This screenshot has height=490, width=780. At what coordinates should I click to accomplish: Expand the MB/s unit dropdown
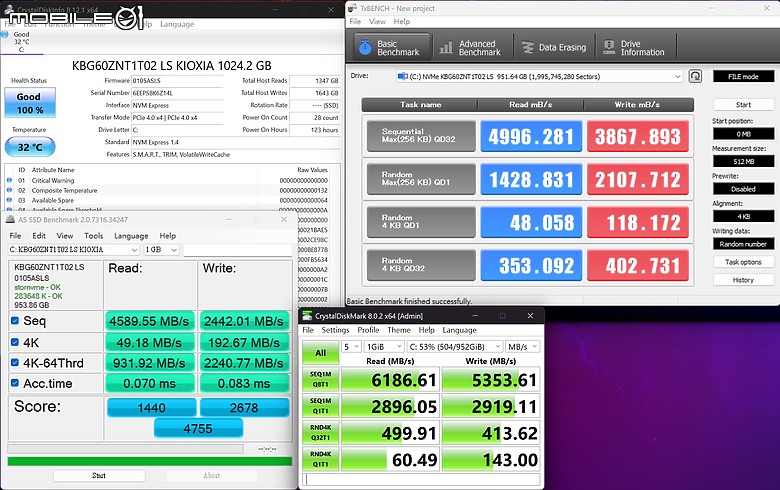coord(522,347)
